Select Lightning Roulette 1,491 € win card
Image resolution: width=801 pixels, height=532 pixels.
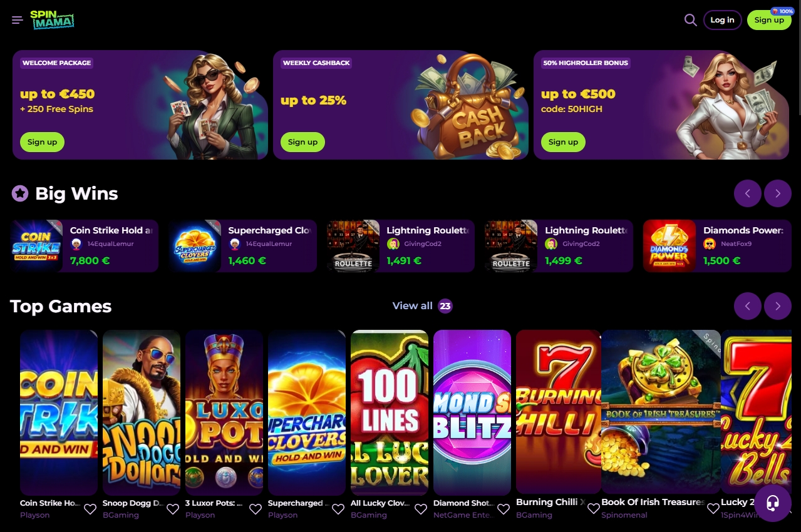tap(400, 246)
